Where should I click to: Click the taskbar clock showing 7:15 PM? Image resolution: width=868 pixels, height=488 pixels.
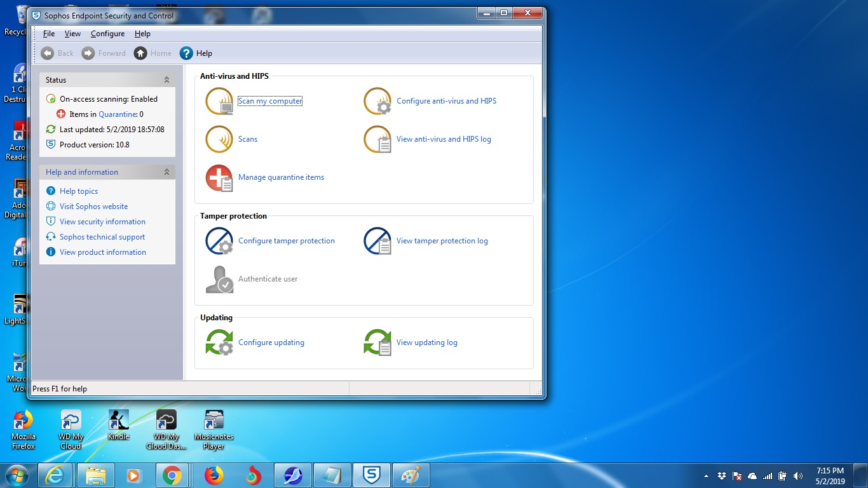[830, 476]
